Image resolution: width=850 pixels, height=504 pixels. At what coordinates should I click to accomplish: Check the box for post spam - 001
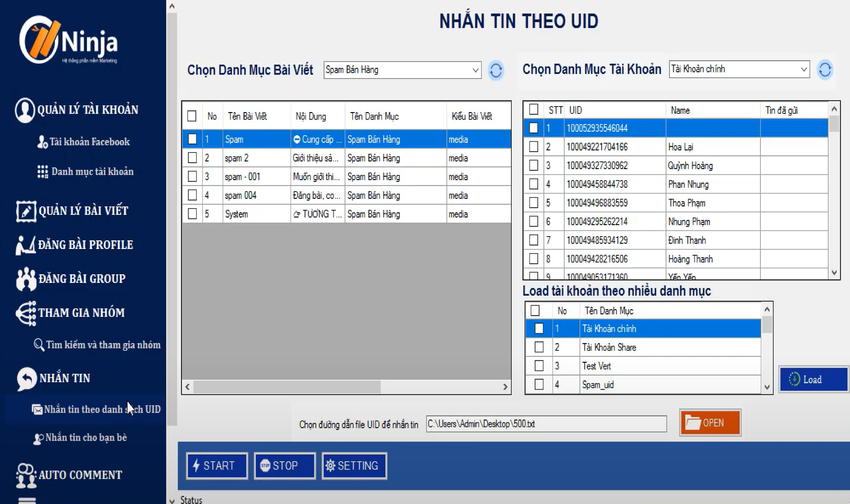[192, 176]
